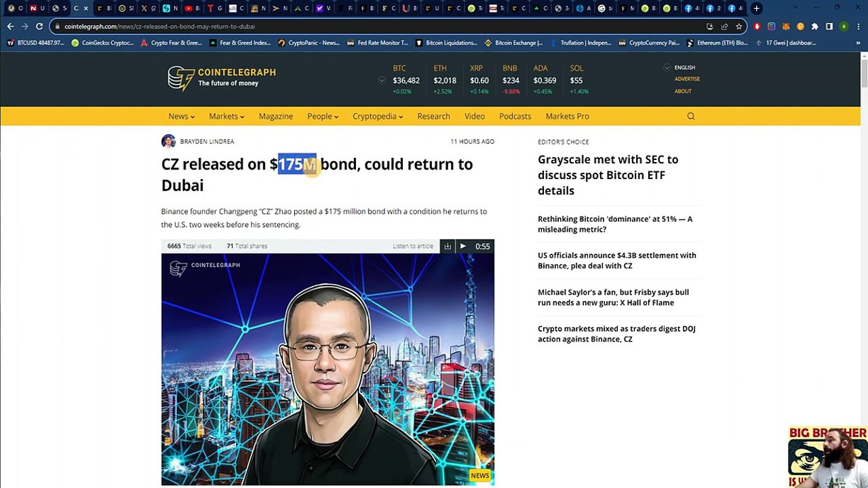Select the BTC $36,482 ticker
This screenshot has height=488, width=868.
[406, 79]
